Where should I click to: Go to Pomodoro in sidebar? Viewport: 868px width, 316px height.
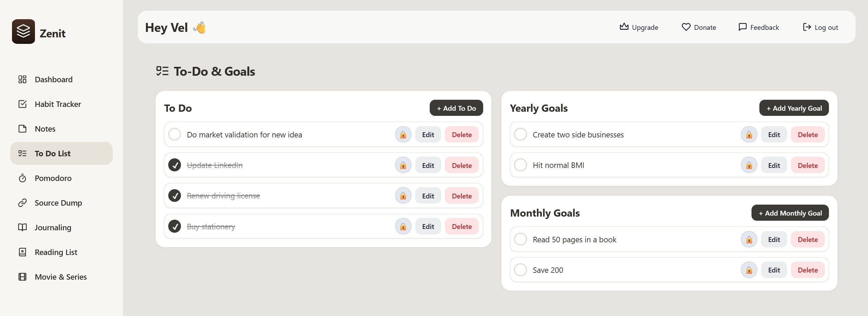click(53, 178)
